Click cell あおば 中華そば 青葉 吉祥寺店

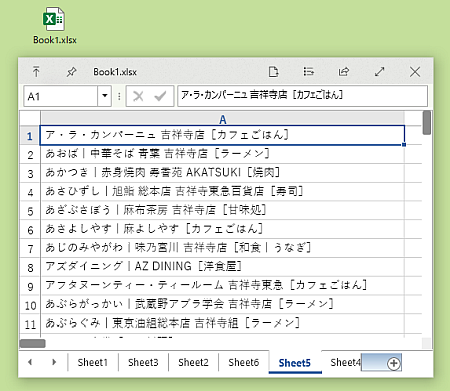click(x=222, y=154)
